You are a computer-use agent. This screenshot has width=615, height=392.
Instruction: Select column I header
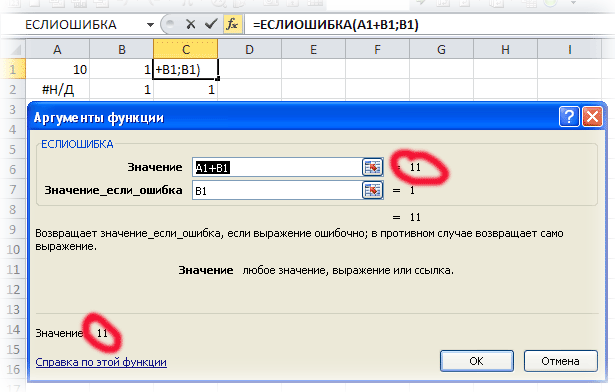point(569,49)
